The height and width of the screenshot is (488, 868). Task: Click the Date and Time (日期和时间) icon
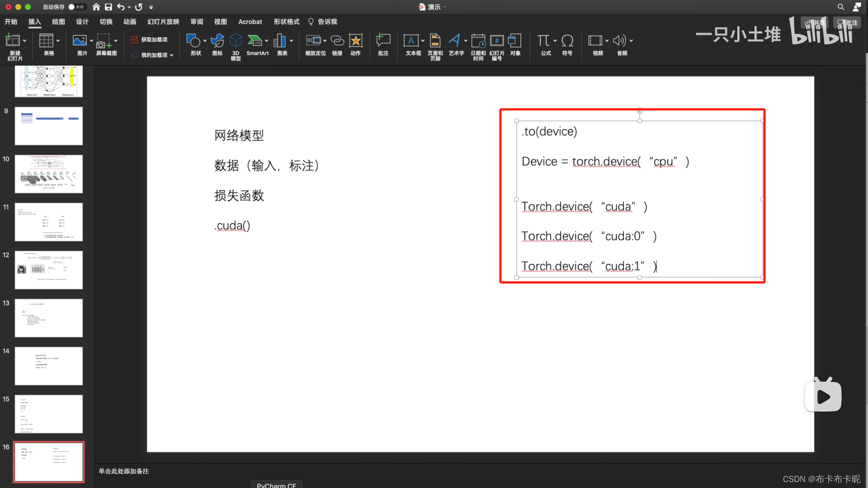tap(478, 41)
